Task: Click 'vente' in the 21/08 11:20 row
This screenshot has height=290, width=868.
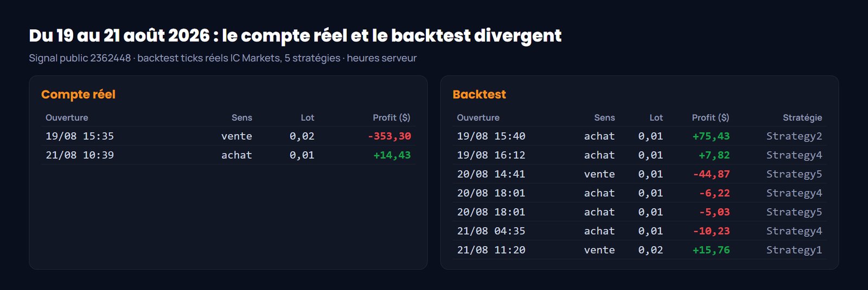Action: (x=599, y=250)
